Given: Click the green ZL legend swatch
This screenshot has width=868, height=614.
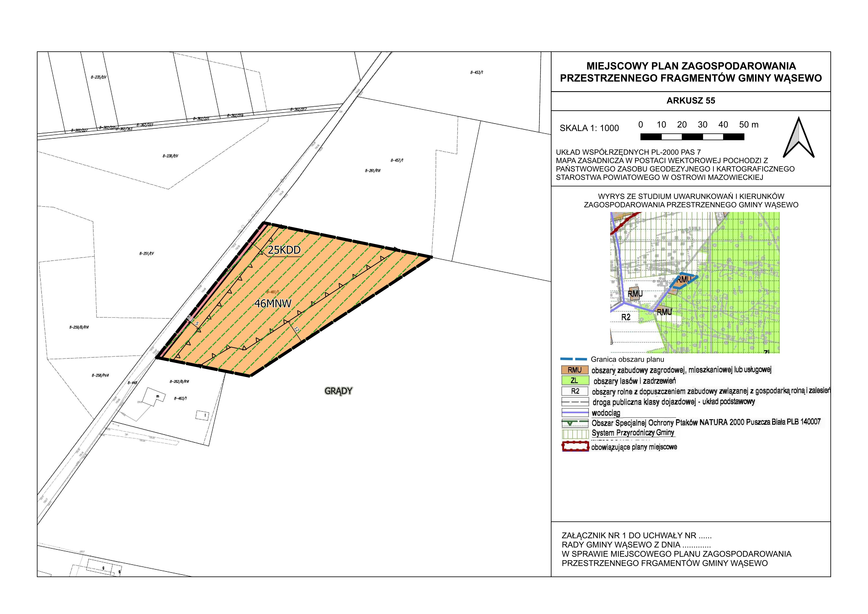Looking at the screenshot, I should pyautogui.click(x=575, y=381).
